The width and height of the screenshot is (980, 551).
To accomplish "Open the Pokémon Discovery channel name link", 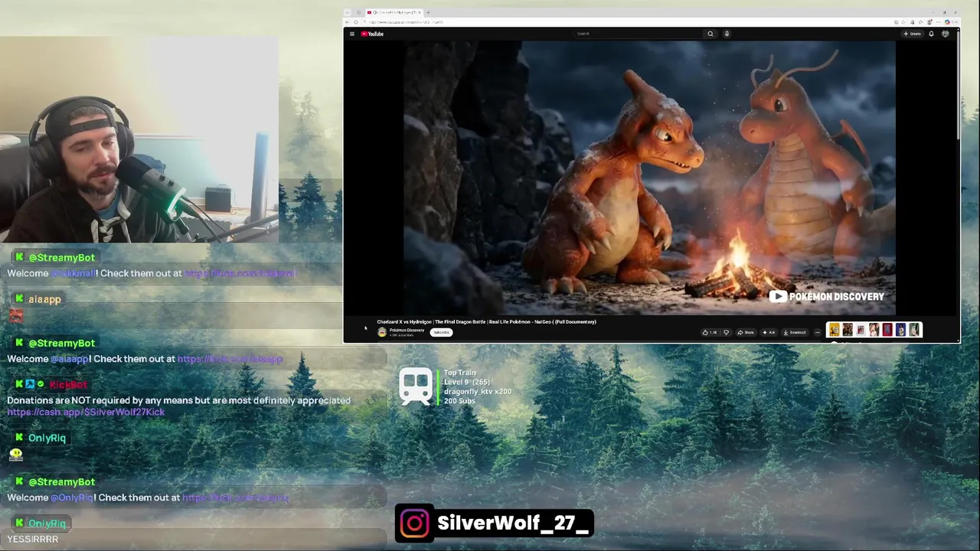I will pos(407,330).
